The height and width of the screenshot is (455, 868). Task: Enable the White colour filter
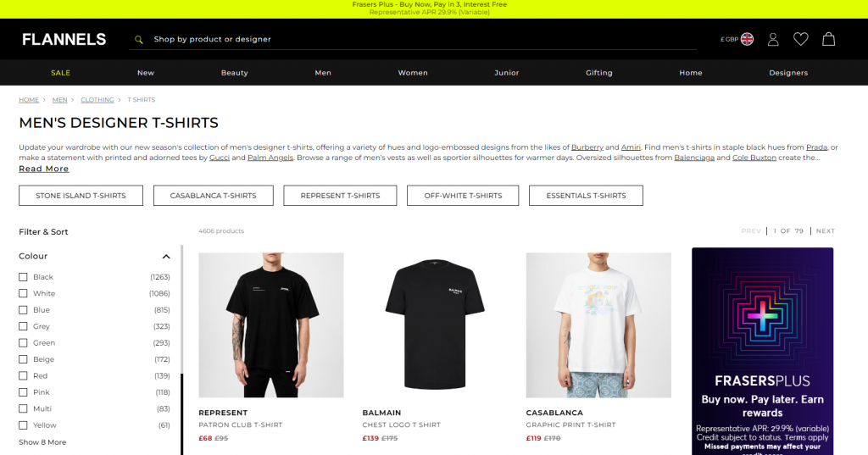pos(23,293)
